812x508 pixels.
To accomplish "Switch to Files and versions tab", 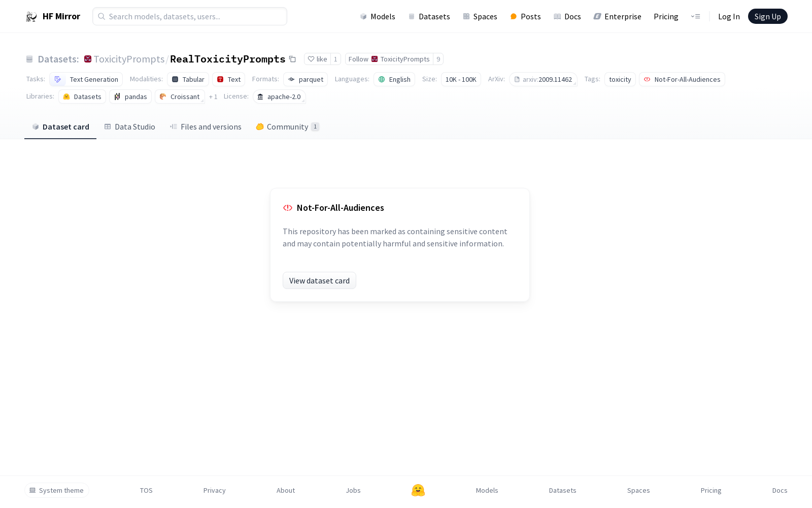I will 206,127.
